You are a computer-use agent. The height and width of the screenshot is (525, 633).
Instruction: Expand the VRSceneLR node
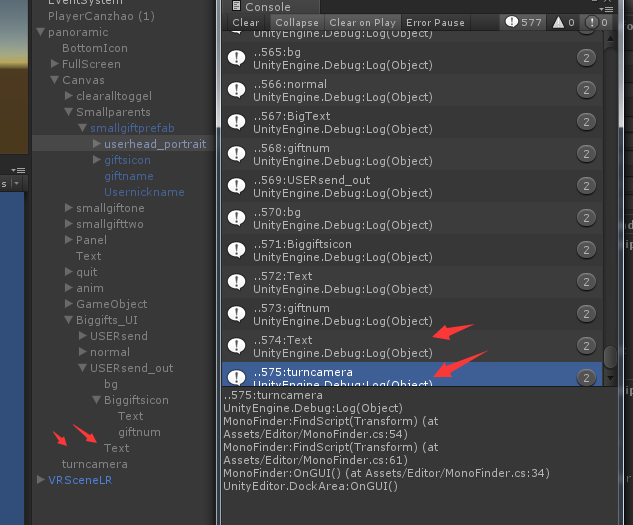tap(40, 480)
